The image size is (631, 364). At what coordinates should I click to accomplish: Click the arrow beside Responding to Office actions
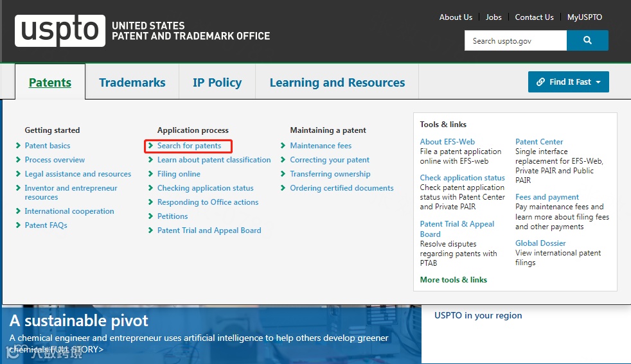(x=150, y=202)
